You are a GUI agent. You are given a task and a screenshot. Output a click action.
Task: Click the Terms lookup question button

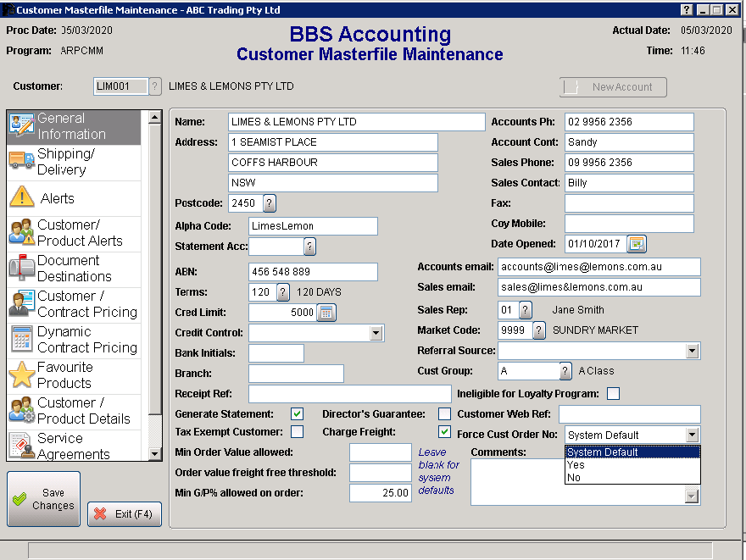click(283, 292)
